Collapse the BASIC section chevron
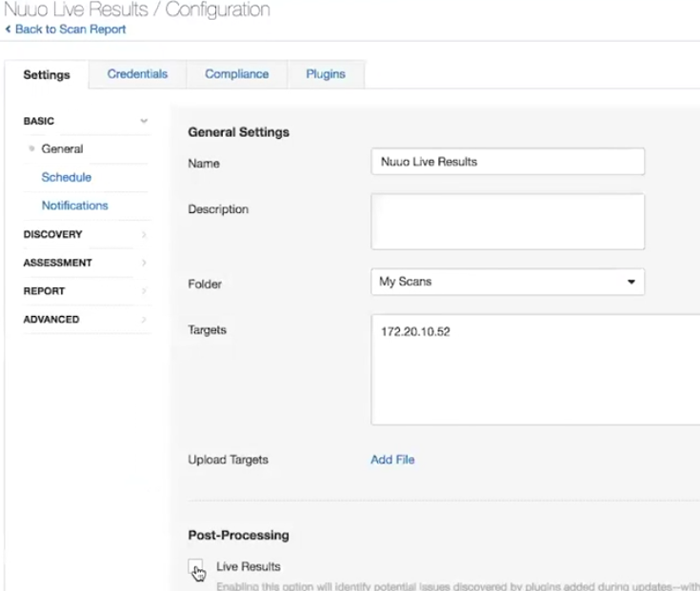The width and height of the screenshot is (700, 591). click(144, 121)
